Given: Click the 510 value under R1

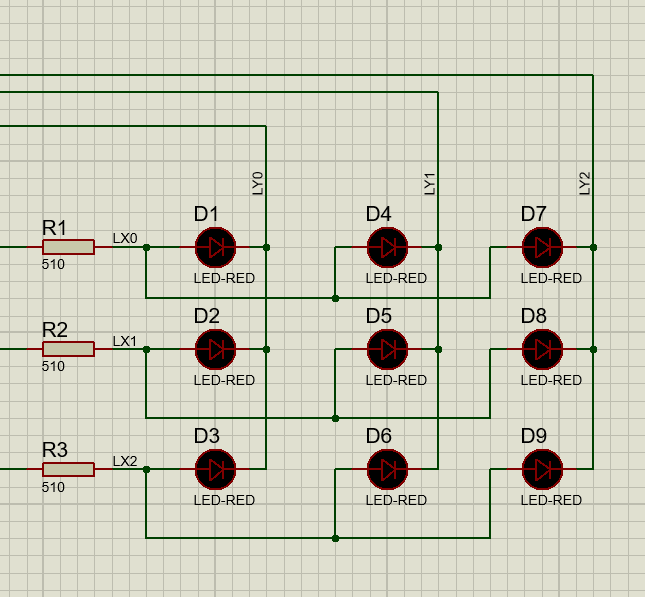Looking at the screenshot, I should click(53, 264).
